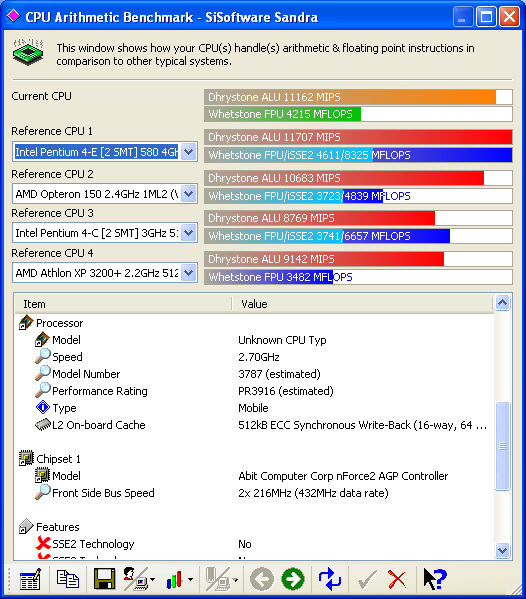Select the Processor Model row

click(254, 340)
